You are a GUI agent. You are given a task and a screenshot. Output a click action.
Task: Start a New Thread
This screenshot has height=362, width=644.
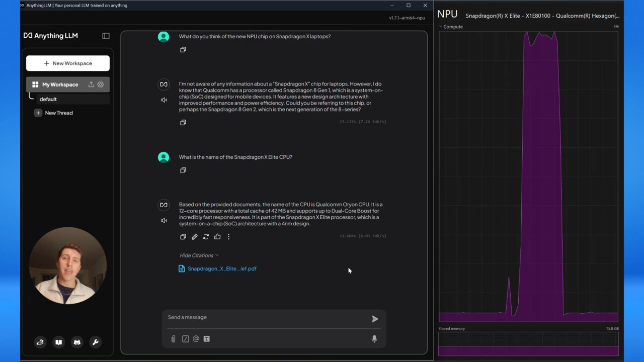point(58,113)
